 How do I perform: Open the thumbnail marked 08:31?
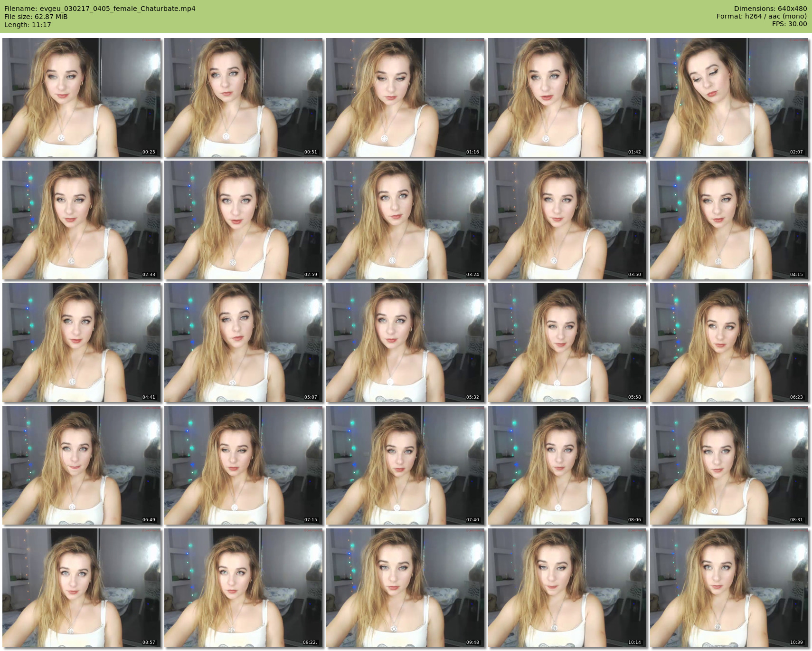tap(729, 465)
